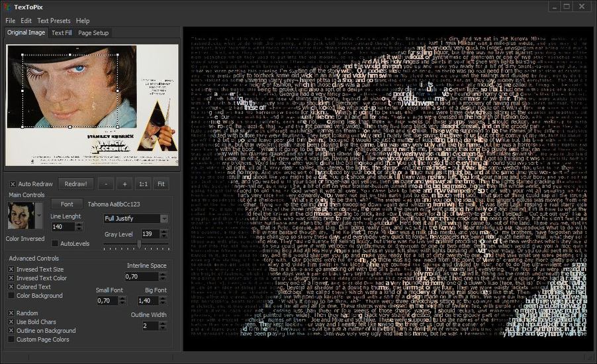Toggle Use Bold Chars checkbox

coord(11,322)
